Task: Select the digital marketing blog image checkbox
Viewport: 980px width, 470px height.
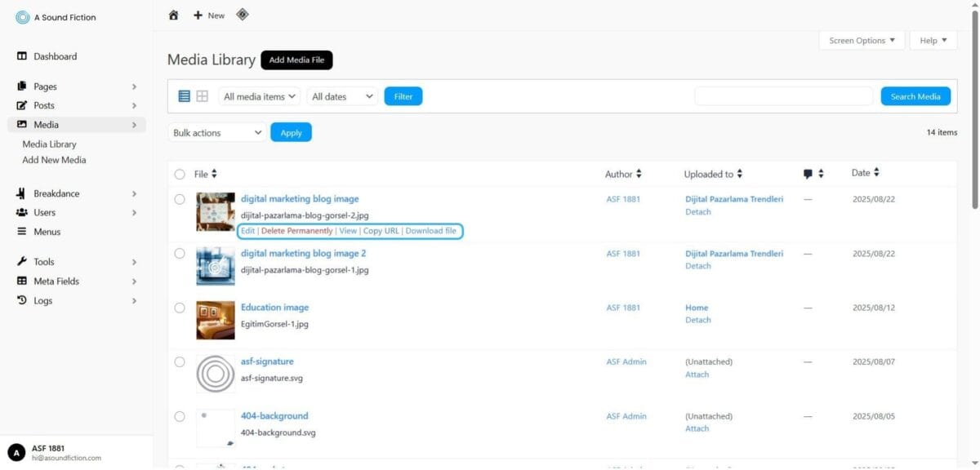Action: pos(180,199)
